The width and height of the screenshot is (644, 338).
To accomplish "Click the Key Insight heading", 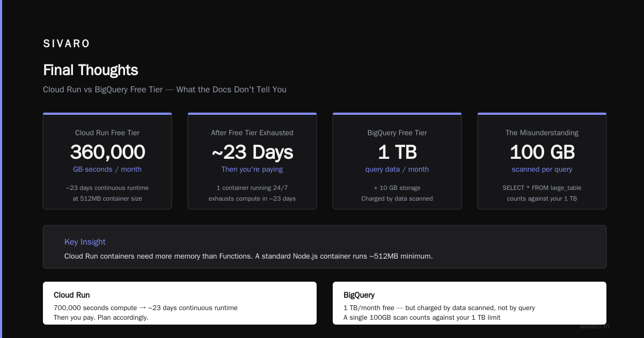I will [x=85, y=242].
